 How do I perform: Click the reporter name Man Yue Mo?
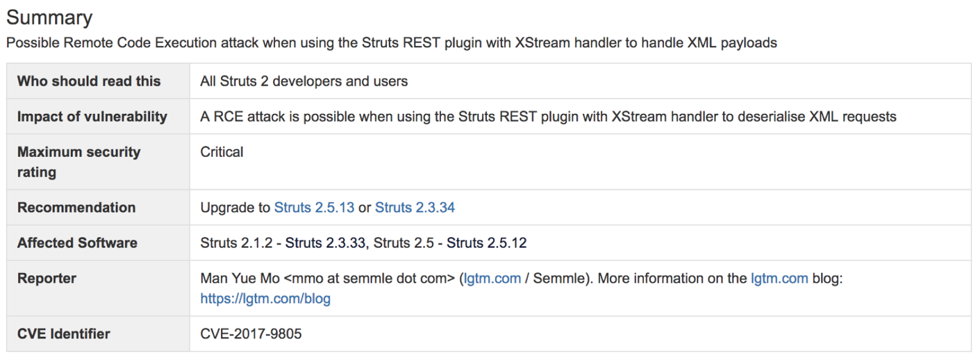239,279
